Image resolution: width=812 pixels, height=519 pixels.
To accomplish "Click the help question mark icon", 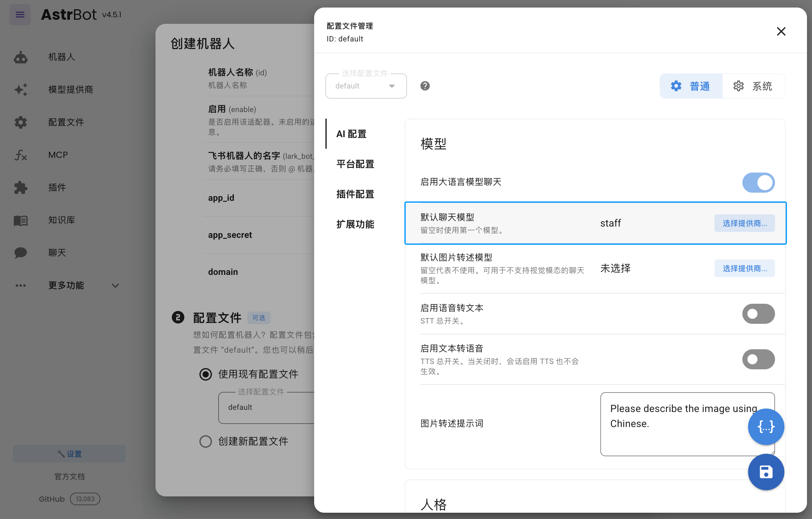I will 424,86.
